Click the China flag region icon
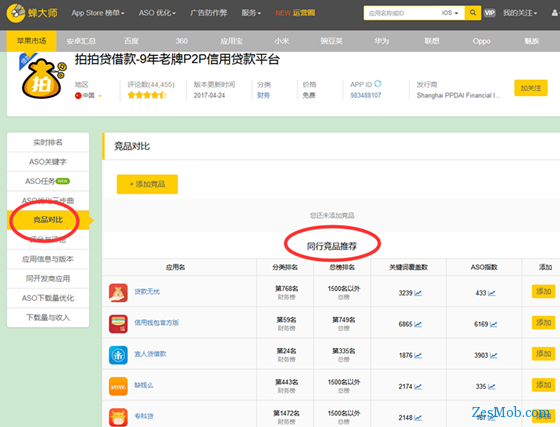560x427 pixels. (78, 96)
